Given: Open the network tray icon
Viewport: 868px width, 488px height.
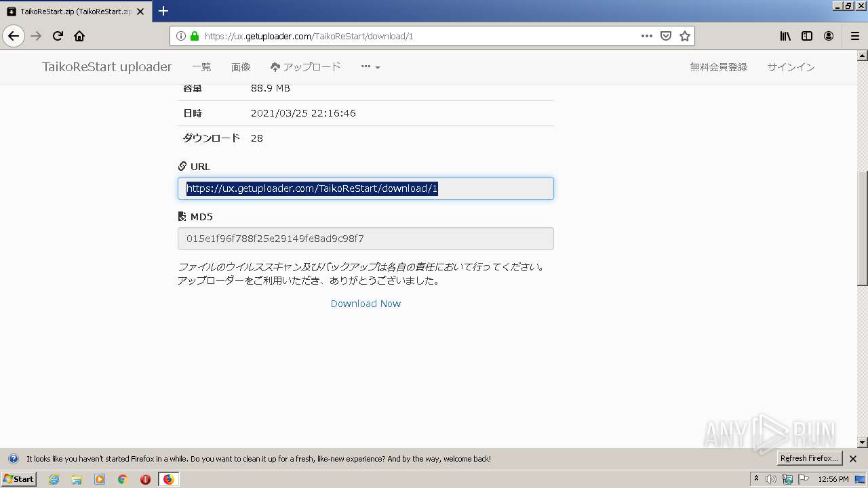Looking at the screenshot, I should click(x=787, y=479).
